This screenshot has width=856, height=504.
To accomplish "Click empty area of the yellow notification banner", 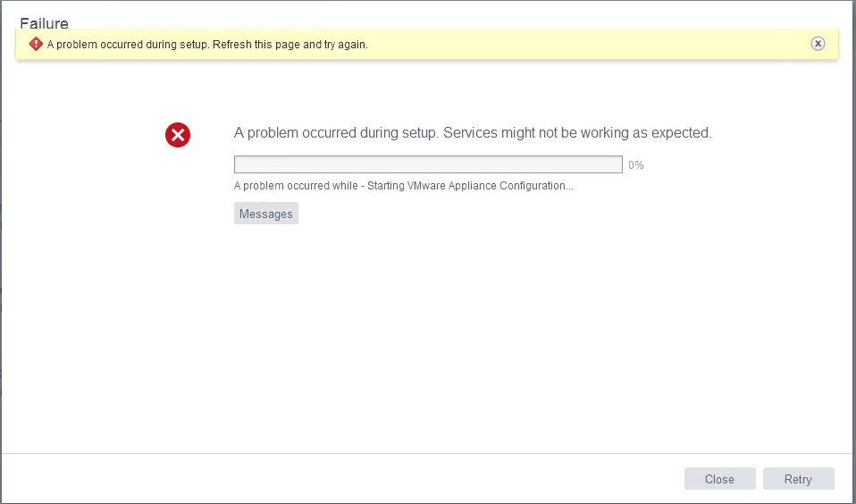I will (x=581, y=44).
